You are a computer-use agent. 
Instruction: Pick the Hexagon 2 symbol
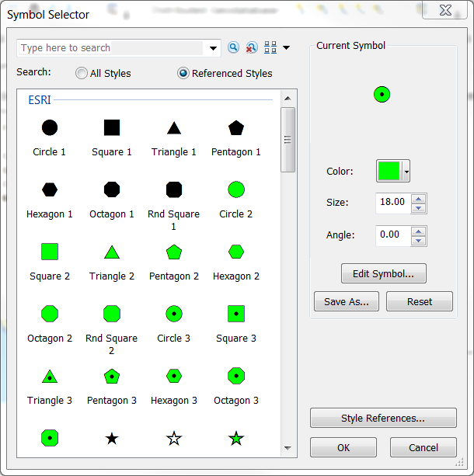click(236, 252)
